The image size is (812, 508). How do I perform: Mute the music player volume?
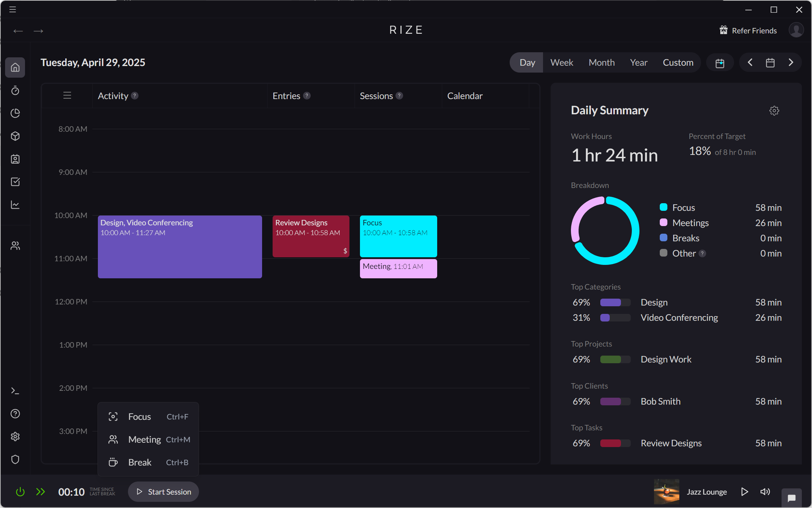765,492
